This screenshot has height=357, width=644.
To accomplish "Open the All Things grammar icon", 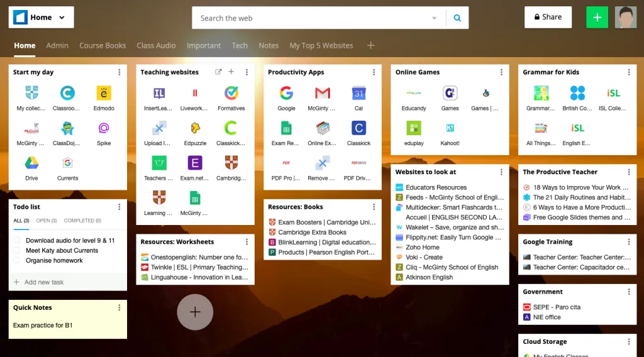I will [x=541, y=128].
